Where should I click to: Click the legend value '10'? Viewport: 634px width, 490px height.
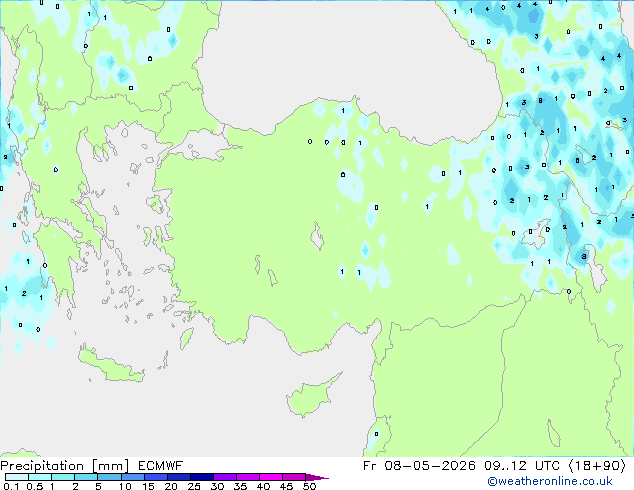tap(125, 486)
